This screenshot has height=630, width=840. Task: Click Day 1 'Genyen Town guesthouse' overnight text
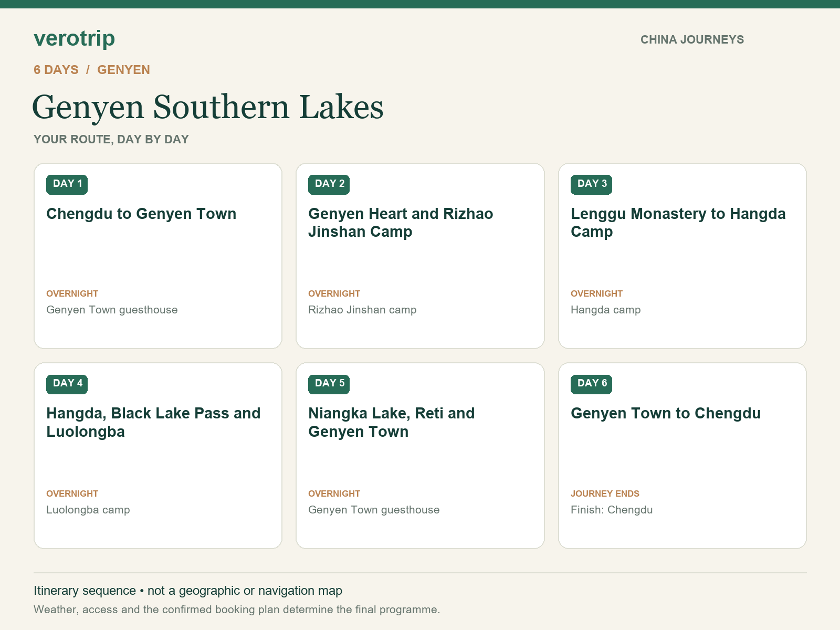[112, 310]
